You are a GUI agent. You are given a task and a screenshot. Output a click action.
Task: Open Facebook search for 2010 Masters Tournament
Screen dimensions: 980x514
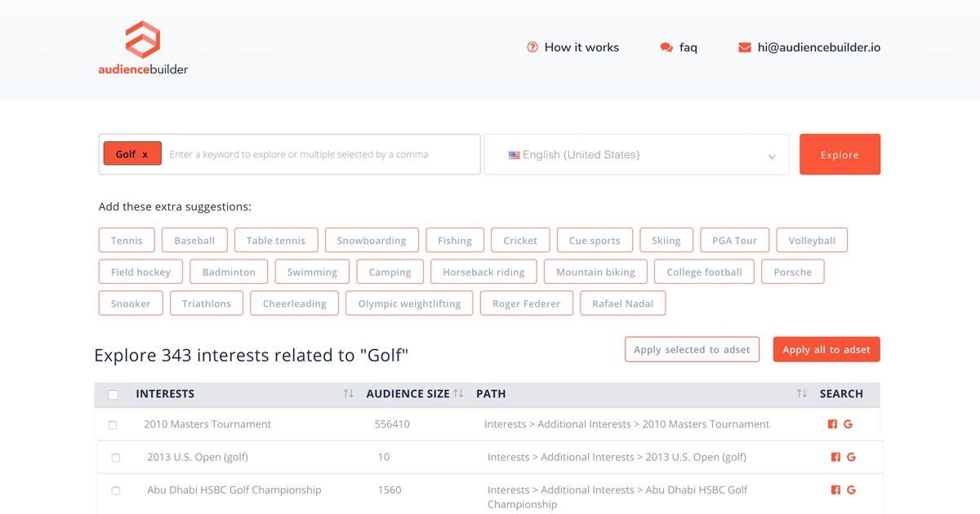tap(832, 423)
